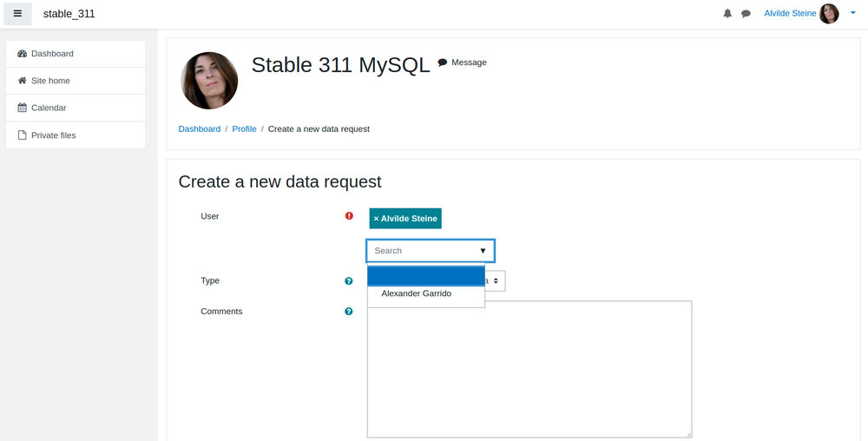Click the Private files document icon
The width and height of the screenshot is (868, 441).
23,135
